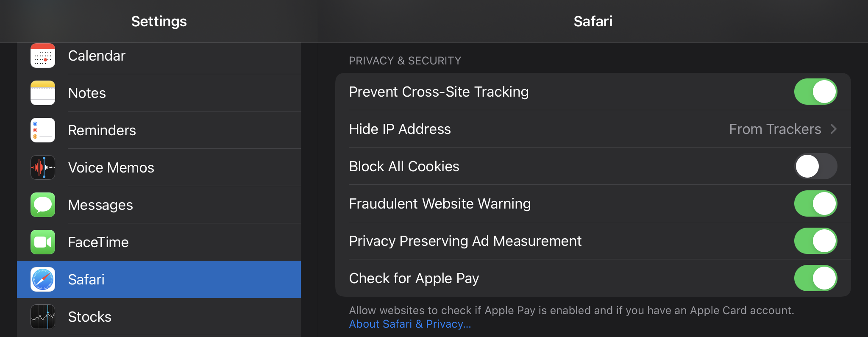Select Safari in the Settings sidebar
Screen dimensions: 868x337
159,279
